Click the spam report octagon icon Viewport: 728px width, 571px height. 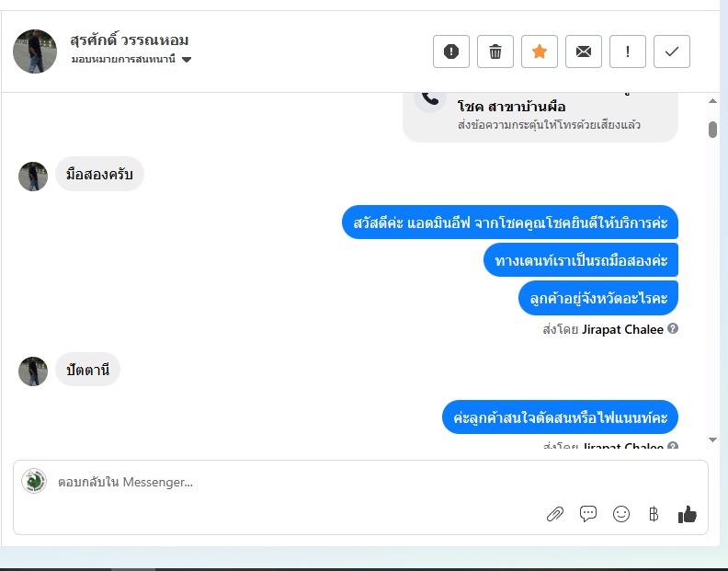pos(450,51)
